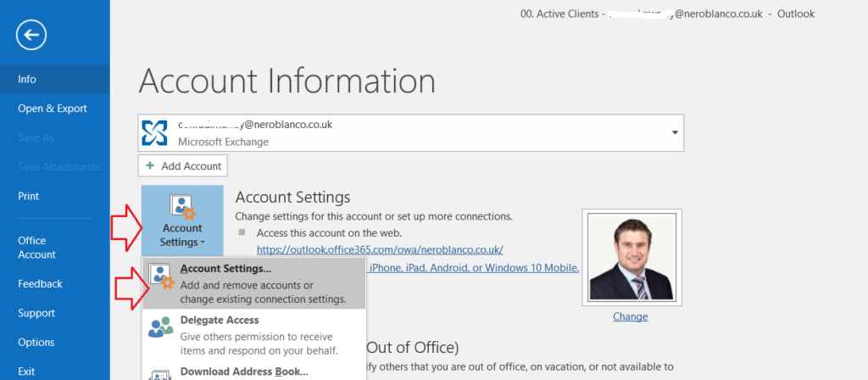This screenshot has height=380, width=868.
Task: Click the Delegate Access people icon
Action: tap(161, 327)
